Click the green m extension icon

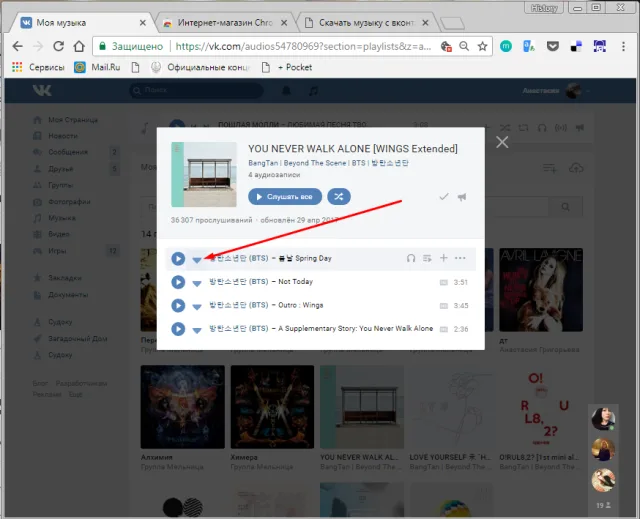tap(506, 46)
